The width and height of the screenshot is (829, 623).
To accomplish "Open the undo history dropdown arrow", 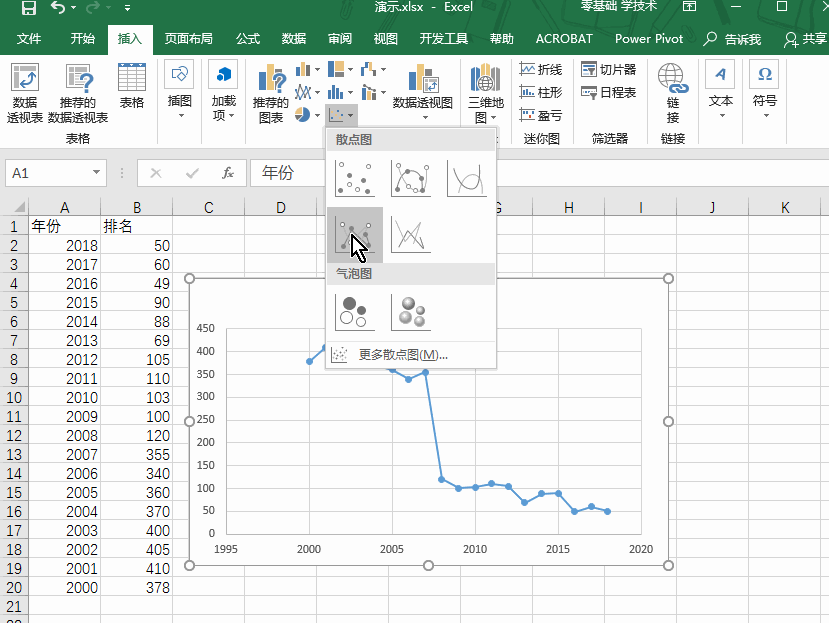I will coord(73,8).
